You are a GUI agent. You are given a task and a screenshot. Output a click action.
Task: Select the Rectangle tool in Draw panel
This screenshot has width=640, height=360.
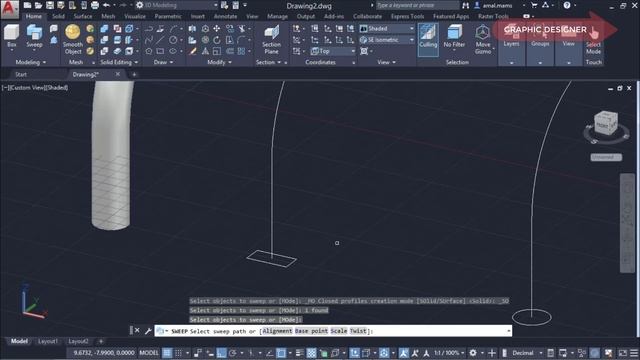pos(160,51)
